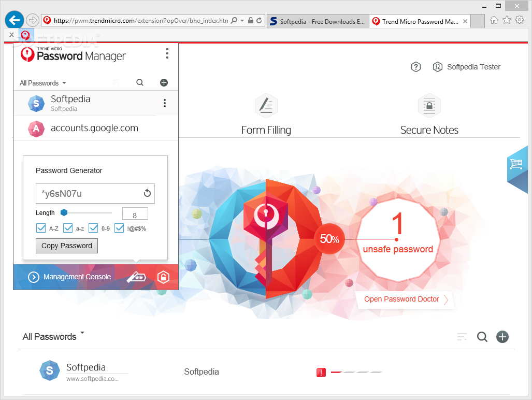
Task: Click the address bar search magnifier
Action: tap(234, 20)
